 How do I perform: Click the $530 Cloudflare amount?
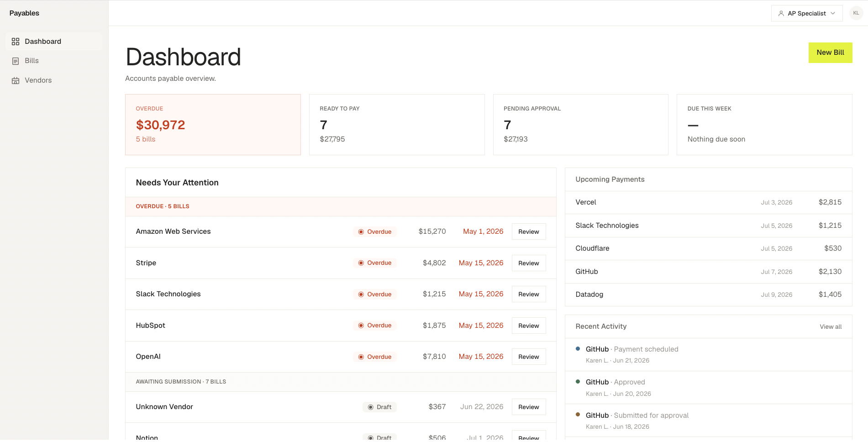(x=833, y=248)
